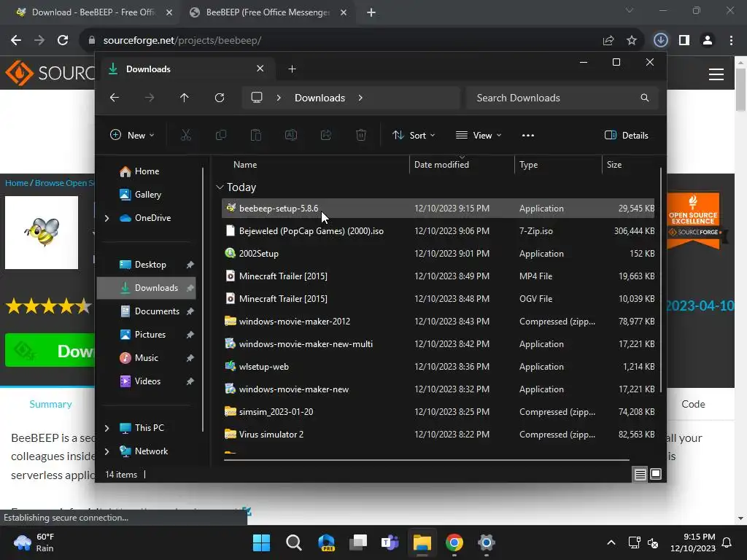Open Videos in quick access
The width and height of the screenshot is (747, 560).
[x=147, y=381]
